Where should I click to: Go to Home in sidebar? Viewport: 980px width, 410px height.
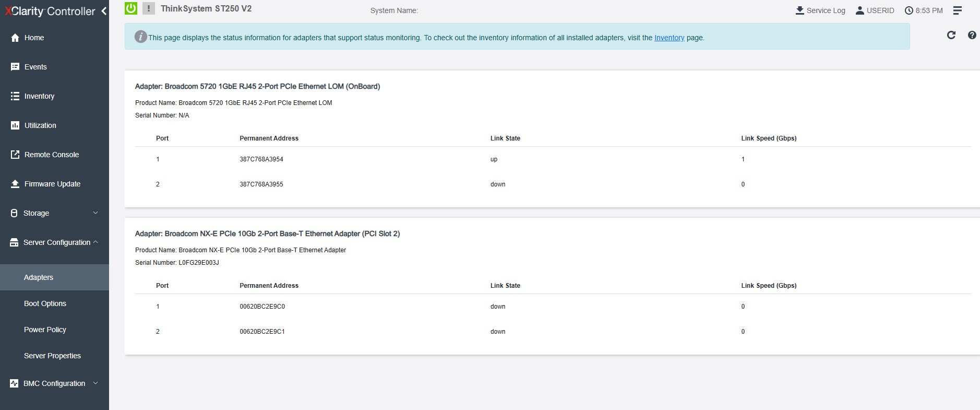click(34, 38)
